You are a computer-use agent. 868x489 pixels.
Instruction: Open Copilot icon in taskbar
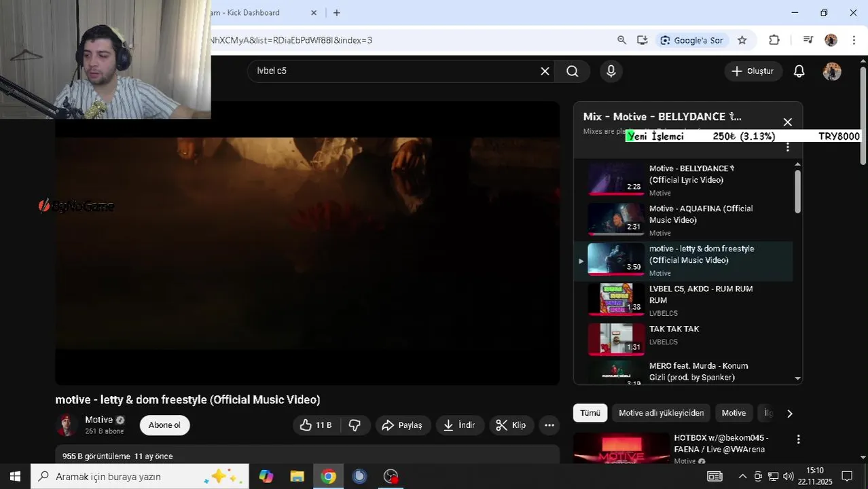[266, 476]
